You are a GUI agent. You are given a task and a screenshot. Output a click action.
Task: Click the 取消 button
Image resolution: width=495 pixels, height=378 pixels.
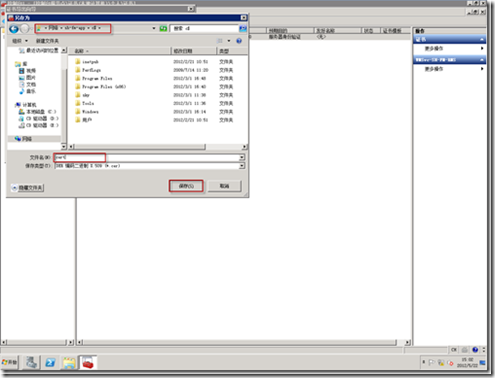click(x=224, y=186)
